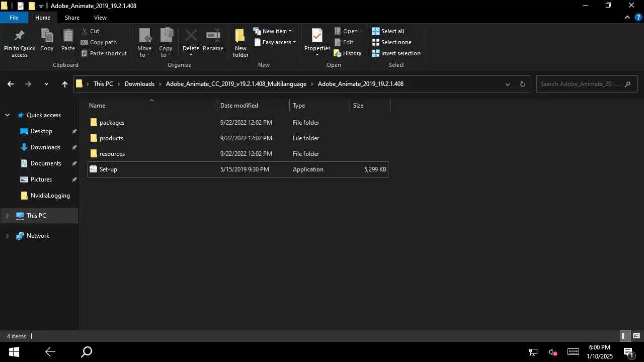Open the Windows Start menu
This screenshot has width=644, height=362.
(x=14, y=352)
